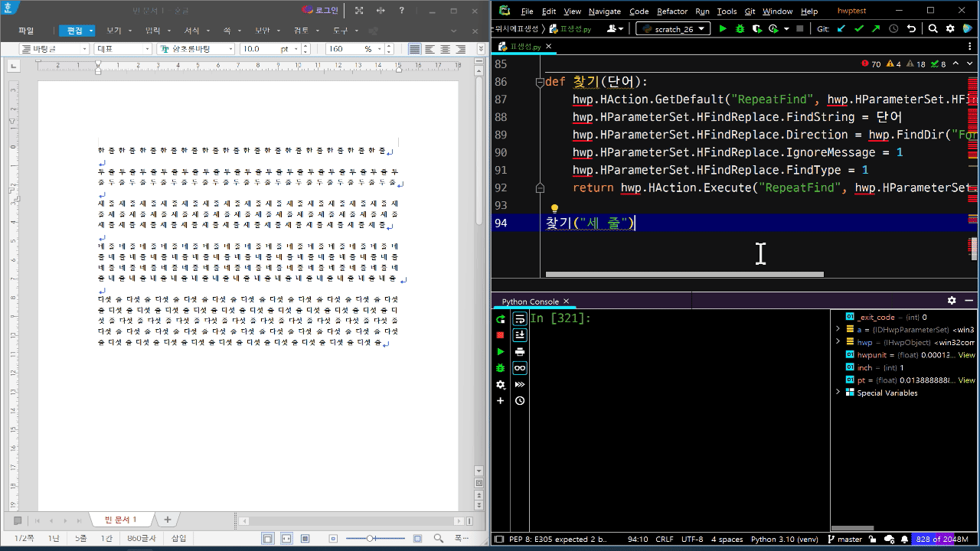Screen dimensions: 980x551
Task: Rollback changes with Git undo arrow
Action: click(911, 28)
